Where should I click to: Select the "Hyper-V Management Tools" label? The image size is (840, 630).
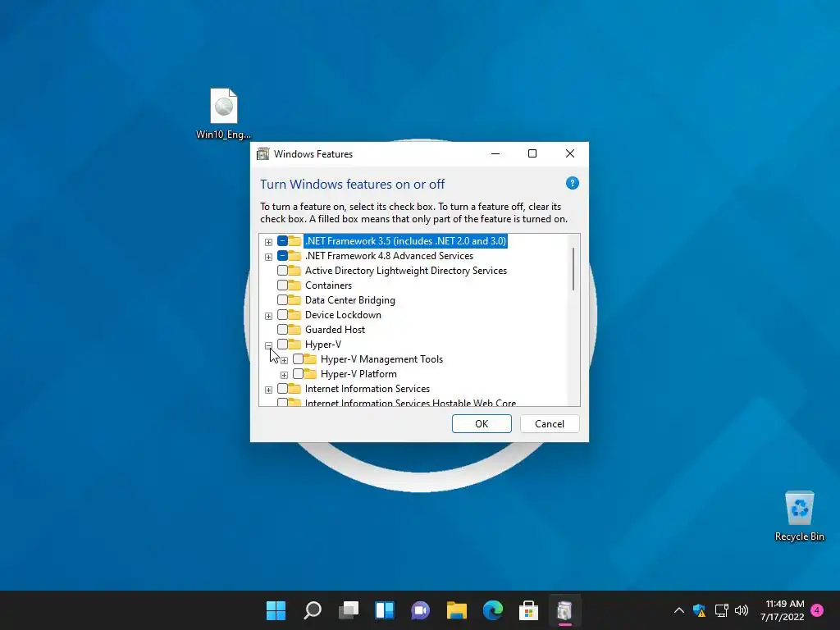pyautogui.click(x=381, y=359)
